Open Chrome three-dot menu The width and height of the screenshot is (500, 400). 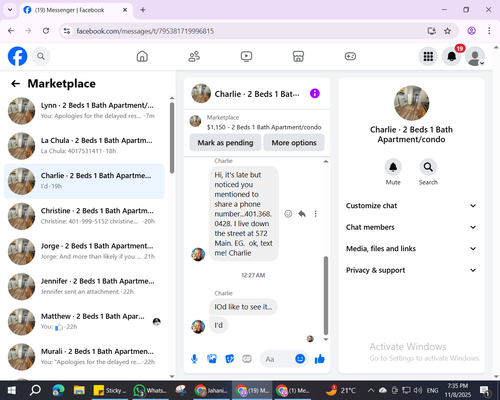pyautogui.click(x=489, y=31)
